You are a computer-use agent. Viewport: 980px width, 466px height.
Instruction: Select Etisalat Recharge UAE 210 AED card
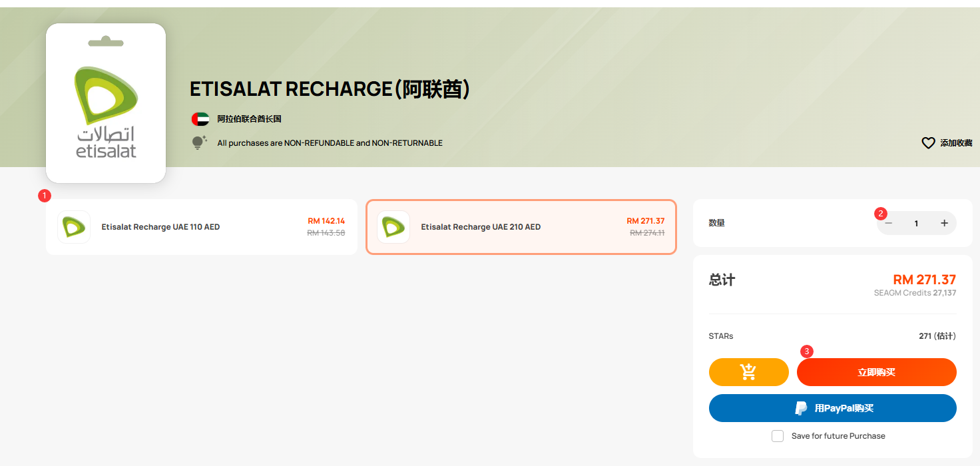pyautogui.click(x=521, y=227)
